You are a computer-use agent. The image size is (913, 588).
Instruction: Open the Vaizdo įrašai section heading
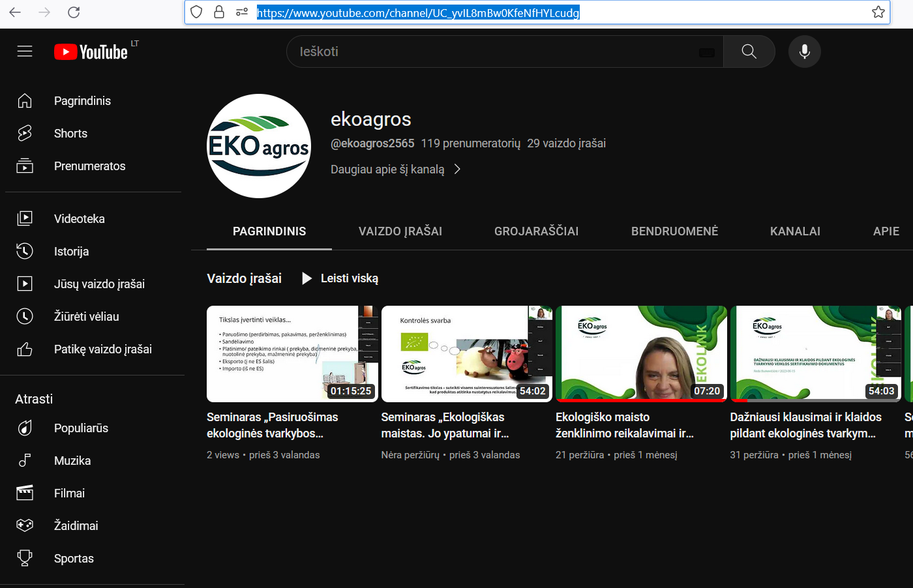(x=244, y=278)
